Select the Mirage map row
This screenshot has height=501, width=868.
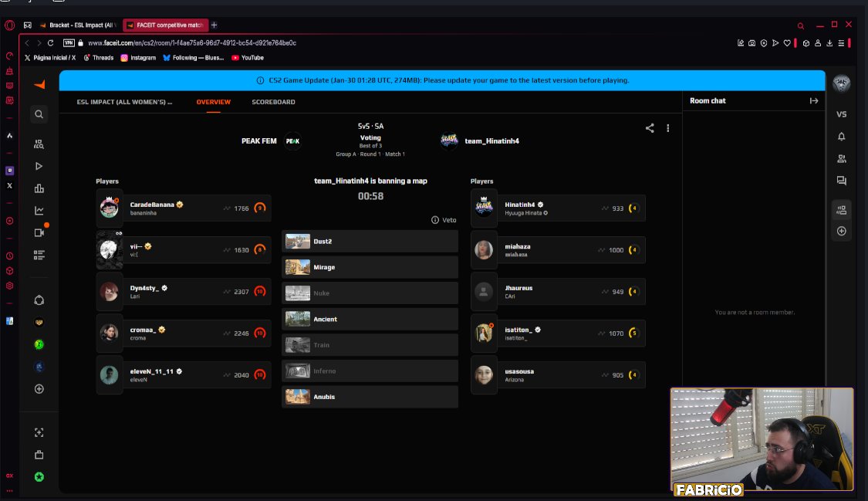(370, 267)
